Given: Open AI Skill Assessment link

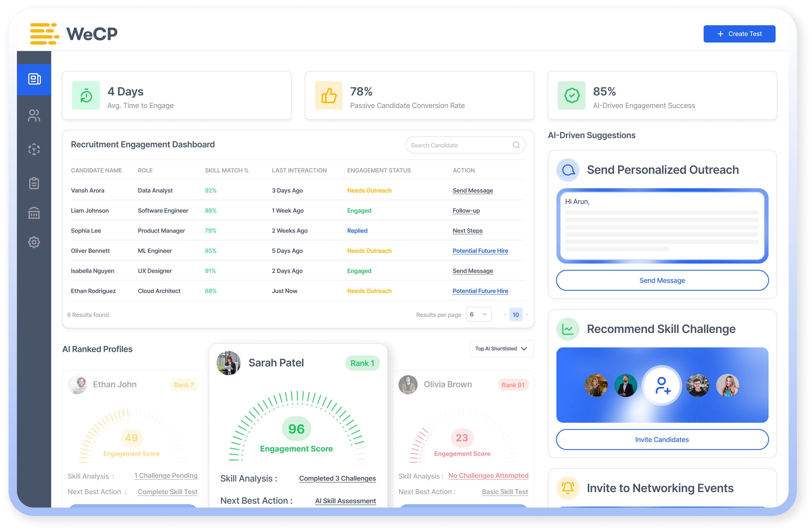Looking at the screenshot, I should (345, 501).
